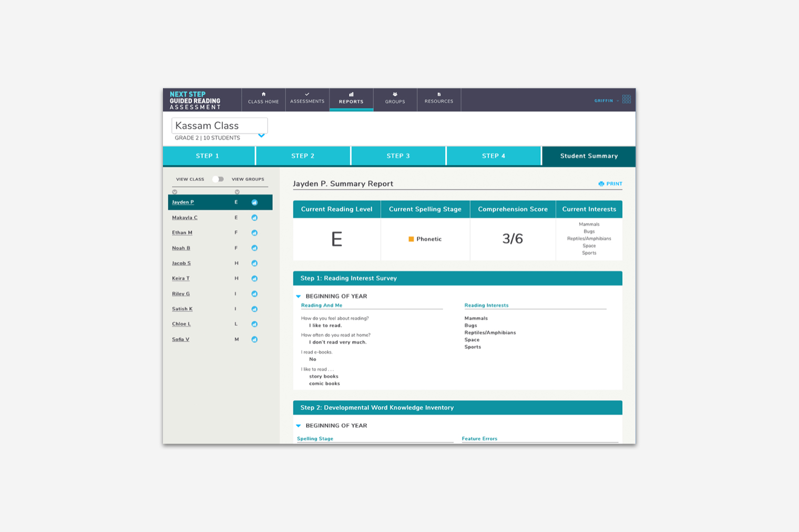
Task: Click the app grid icon beside Griffin
Action: click(627, 99)
